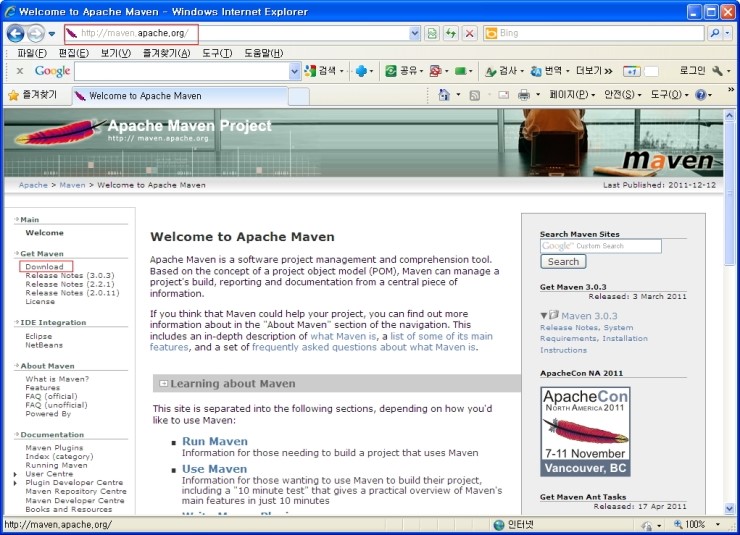Open the Maven Plugins documentation link
740x535 pixels.
54,448
